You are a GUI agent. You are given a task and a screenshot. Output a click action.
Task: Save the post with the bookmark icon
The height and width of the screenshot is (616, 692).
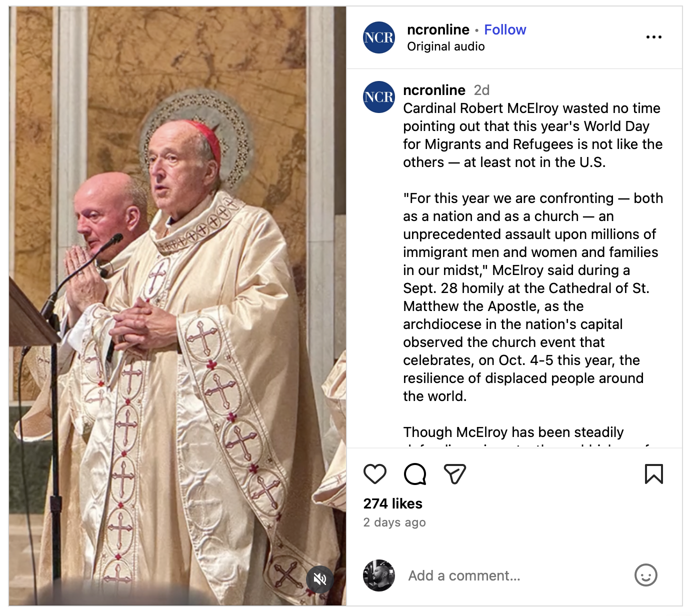coord(653,474)
